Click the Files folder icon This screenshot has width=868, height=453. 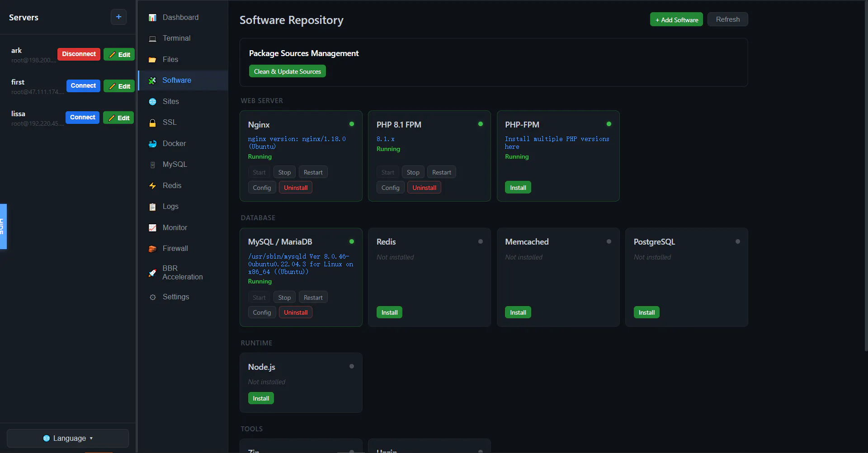point(153,60)
